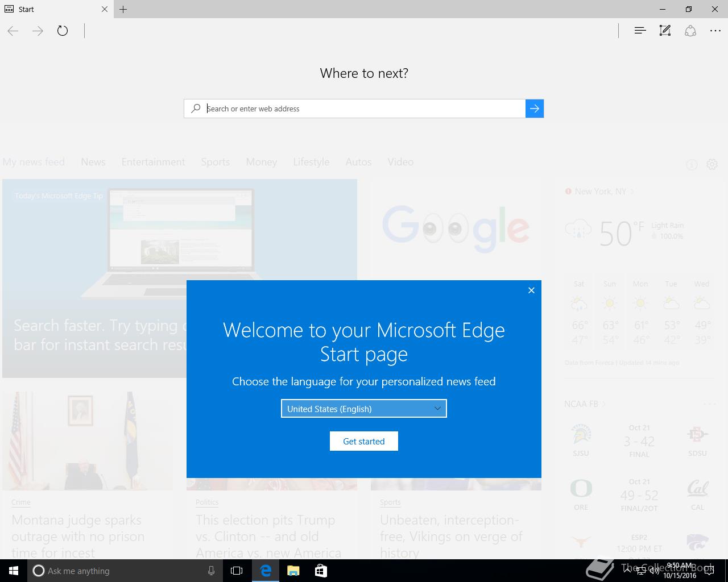The width and height of the screenshot is (728, 582).
Task: Click the CAL team logo
Action: (x=697, y=489)
